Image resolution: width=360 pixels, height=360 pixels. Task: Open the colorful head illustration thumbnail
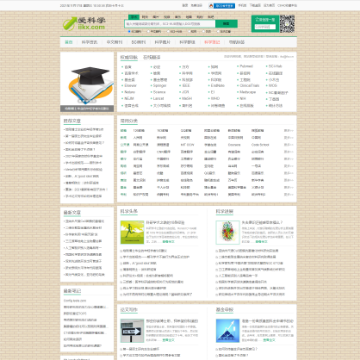[228, 232]
